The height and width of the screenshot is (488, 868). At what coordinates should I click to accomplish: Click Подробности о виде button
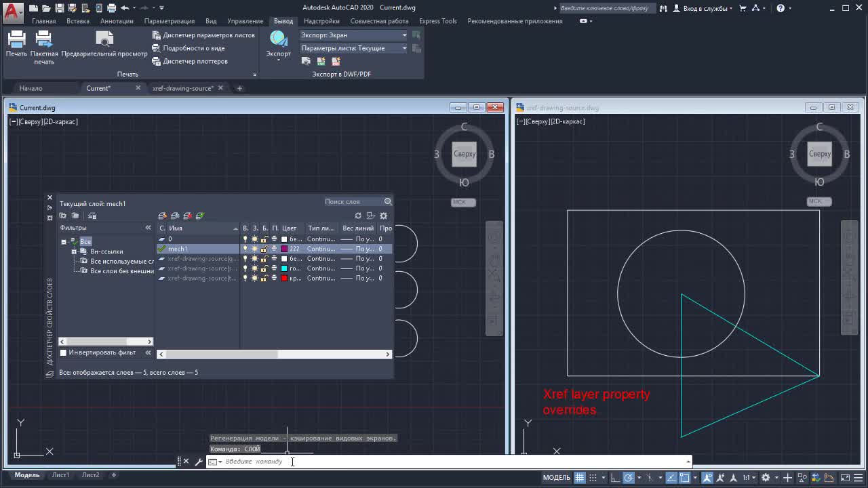(x=189, y=48)
